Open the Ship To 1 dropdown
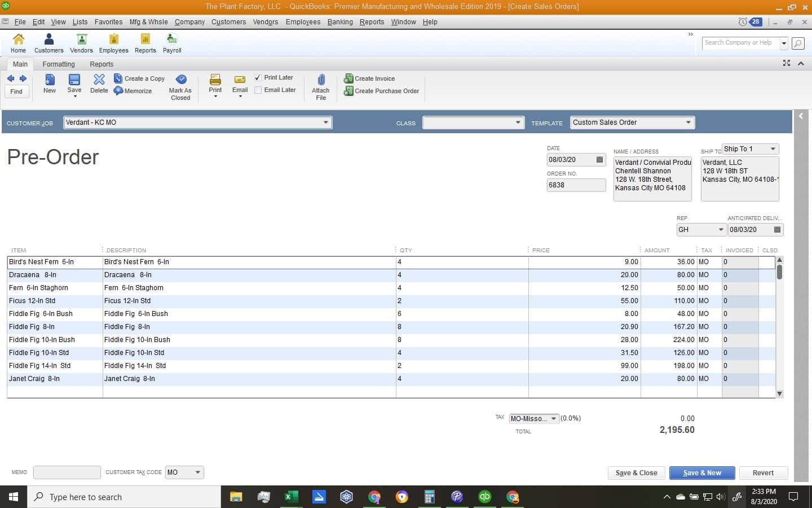Screen dimensions: 812x508 [773, 149]
